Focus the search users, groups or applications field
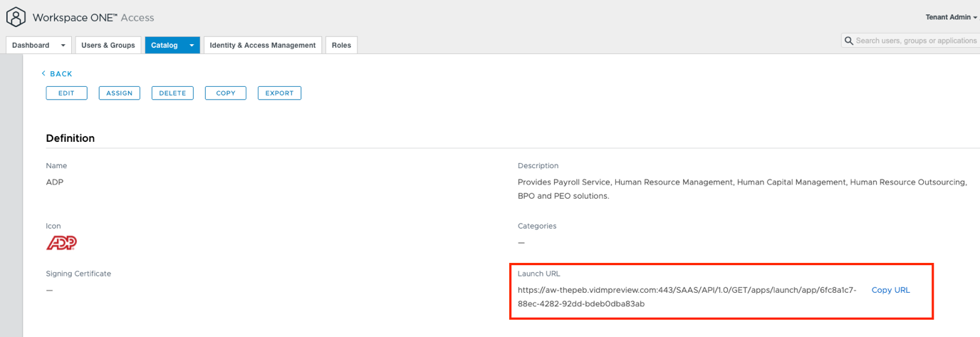Screen dimensions: 980x337 point(915,41)
